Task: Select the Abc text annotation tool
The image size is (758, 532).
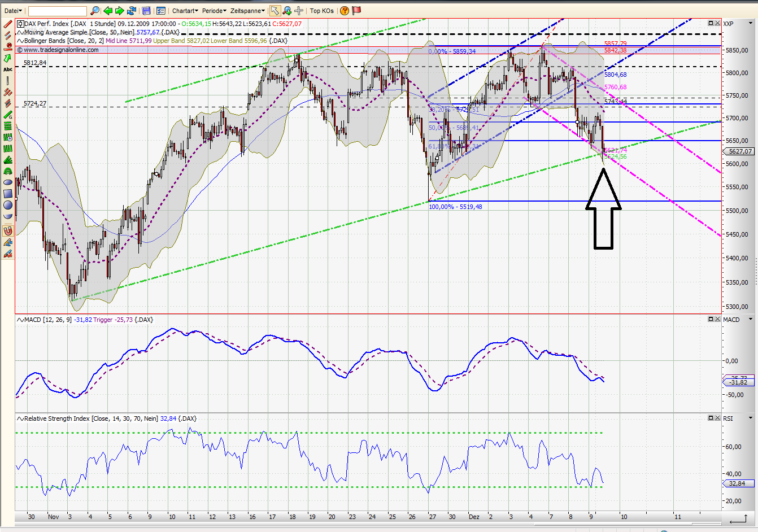Action: [x=8, y=69]
